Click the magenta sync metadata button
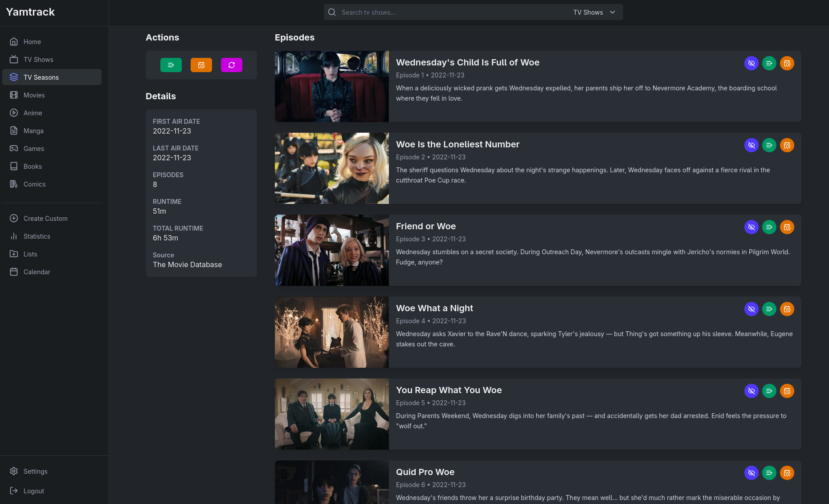Screen dimensions: 829x504 click(232, 65)
